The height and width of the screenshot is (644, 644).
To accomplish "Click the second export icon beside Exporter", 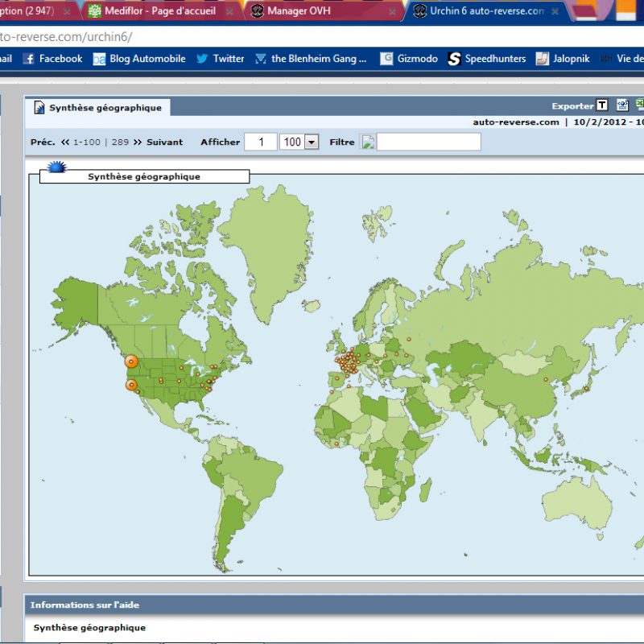I will coord(622,105).
